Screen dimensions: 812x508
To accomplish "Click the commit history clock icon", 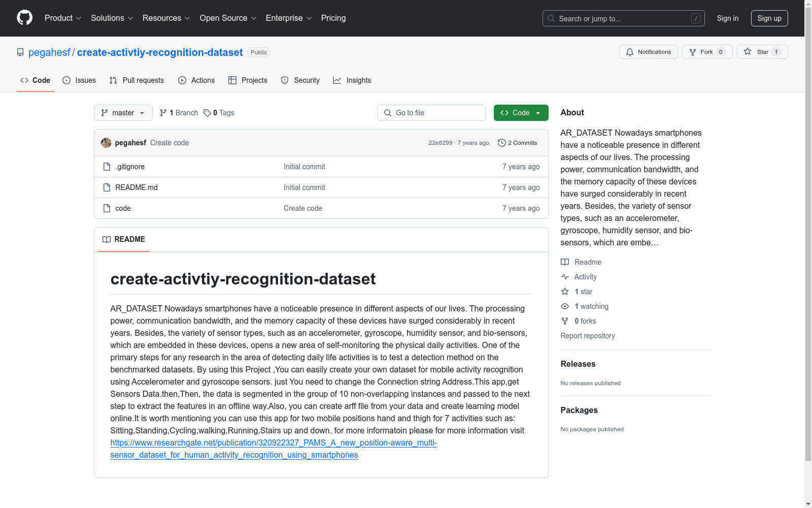I will tap(502, 143).
